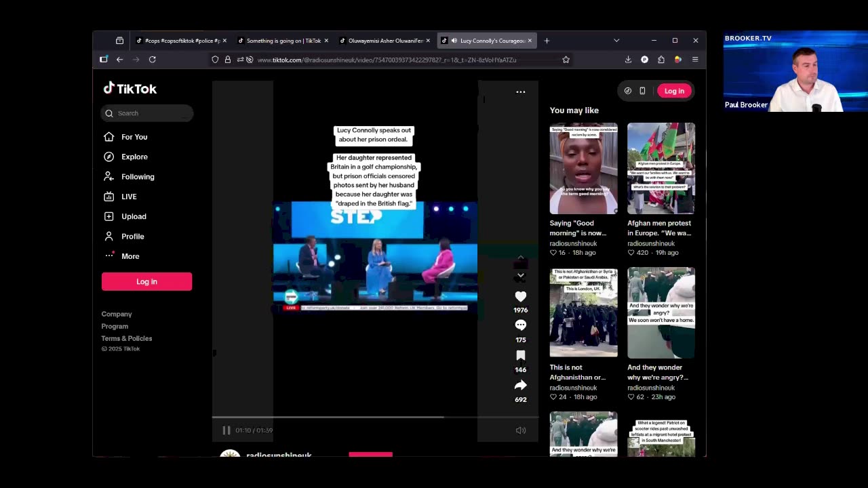Click the sidebar Log in button
Screen dimensions: 868x488
point(146,281)
